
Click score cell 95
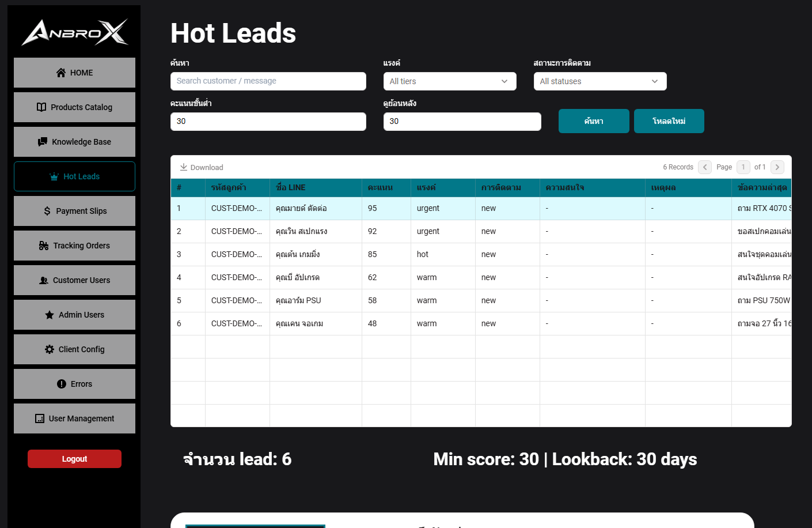point(386,209)
